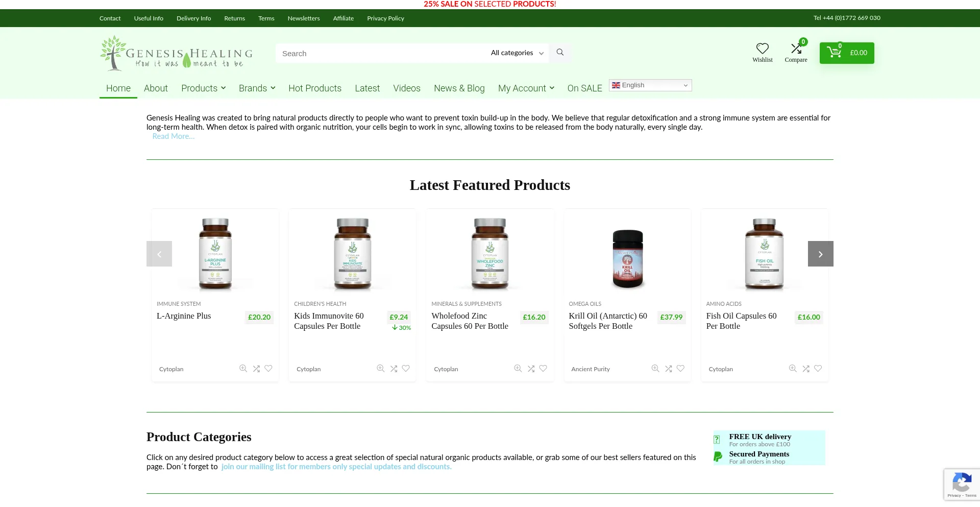This screenshot has height=507, width=980.
Task: Open Hot Products menu item
Action: [x=315, y=88]
